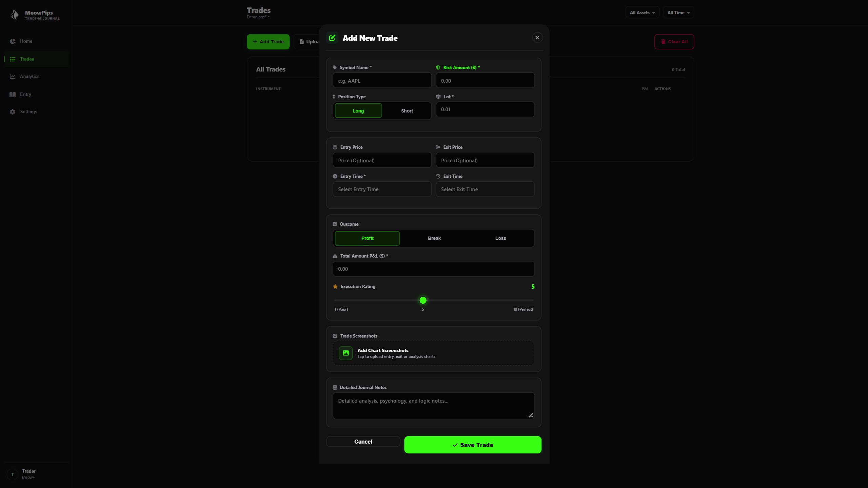868x488 pixels.
Task: Open Analytics from sidebar menu
Action: pyautogui.click(x=37, y=77)
